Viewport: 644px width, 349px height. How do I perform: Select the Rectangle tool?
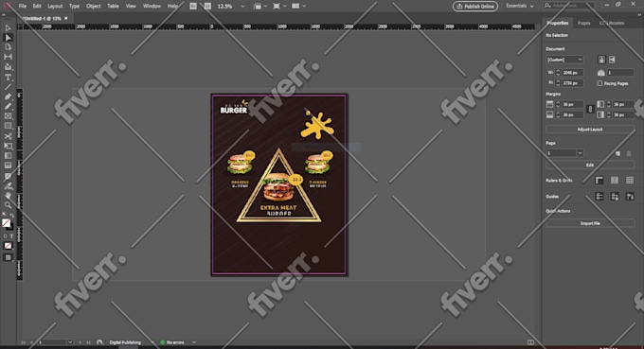pos(8,127)
